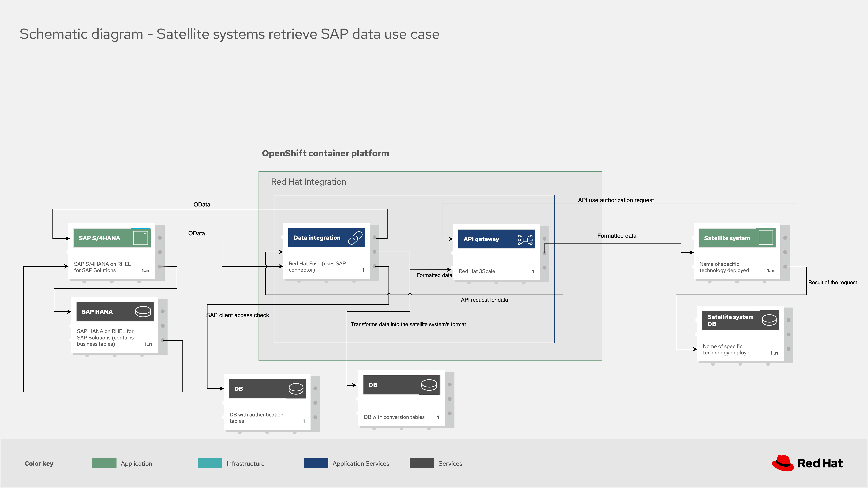The width and height of the screenshot is (868, 488).
Task: Click the authentication DB cylinder icon
Action: pyautogui.click(x=296, y=389)
